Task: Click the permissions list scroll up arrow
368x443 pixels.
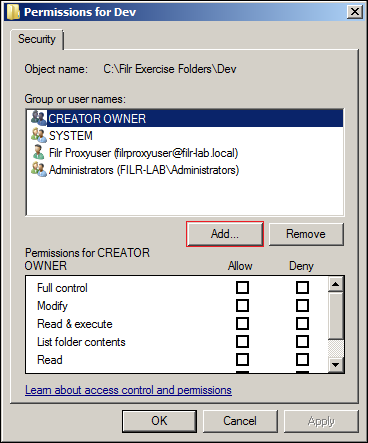Action: [x=336, y=284]
